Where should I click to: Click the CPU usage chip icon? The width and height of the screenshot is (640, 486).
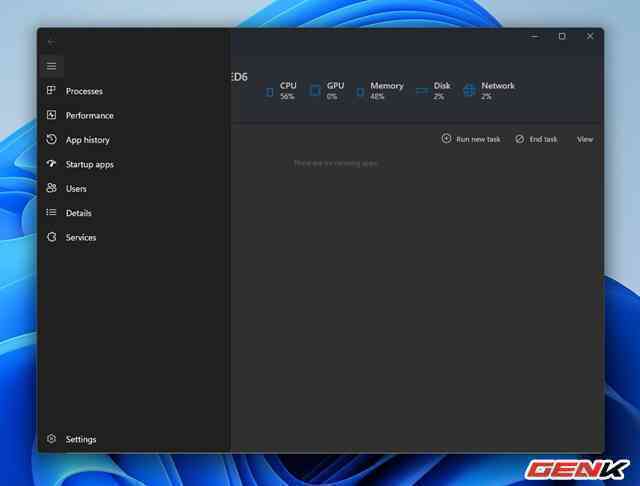point(269,92)
